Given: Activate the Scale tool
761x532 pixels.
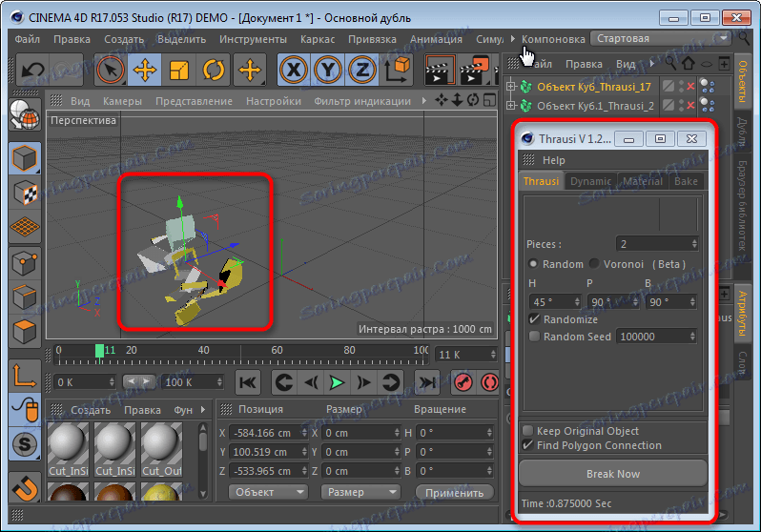Looking at the screenshot, I should [x=178, y=71].
